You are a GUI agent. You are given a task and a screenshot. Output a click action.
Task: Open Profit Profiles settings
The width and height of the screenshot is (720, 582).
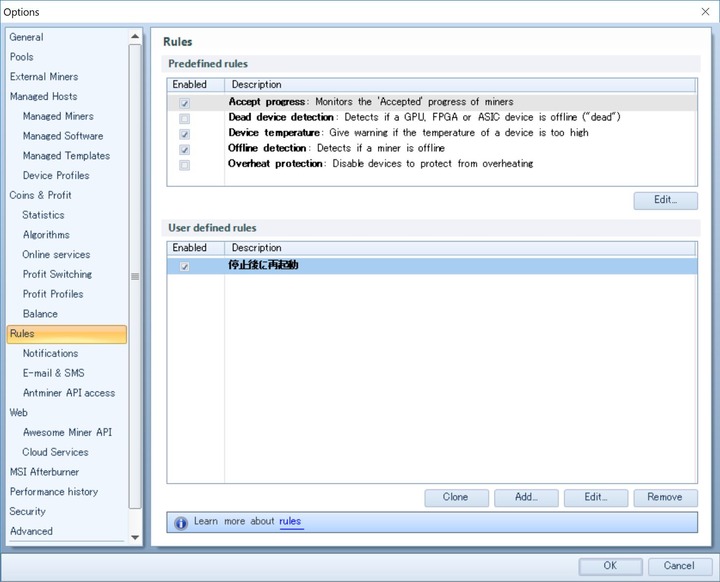click(53, 294)
